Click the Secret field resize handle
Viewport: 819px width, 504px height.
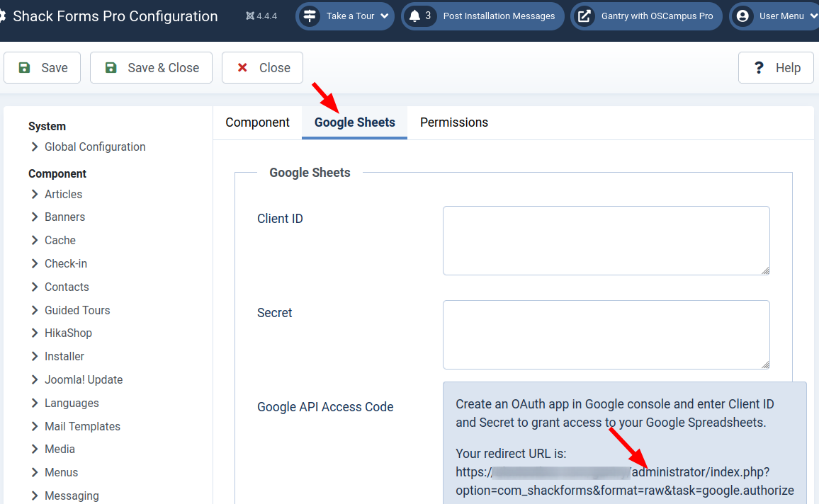(765, 365)
